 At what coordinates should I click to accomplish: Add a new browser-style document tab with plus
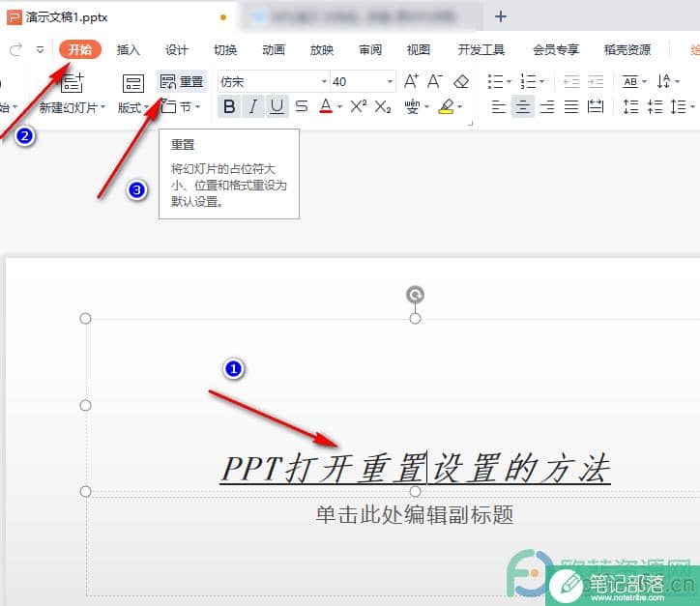pyautogui.click(x=501, y=17)
